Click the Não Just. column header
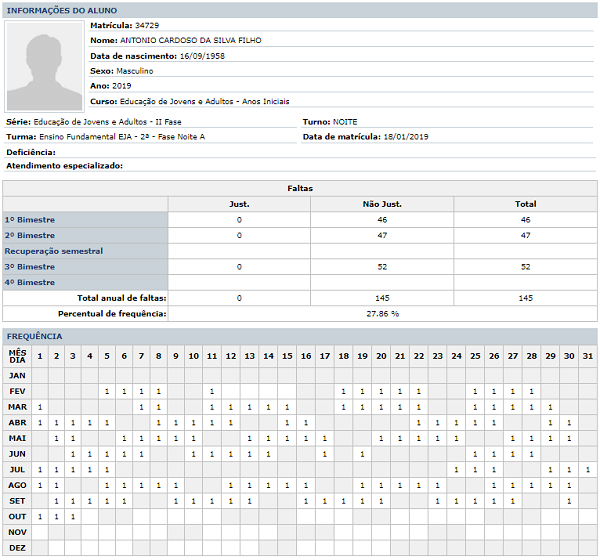The image size is (600, 560). pos(382,204)
